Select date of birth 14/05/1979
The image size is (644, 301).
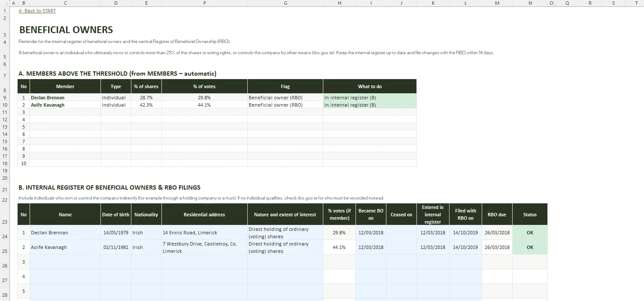116,233
